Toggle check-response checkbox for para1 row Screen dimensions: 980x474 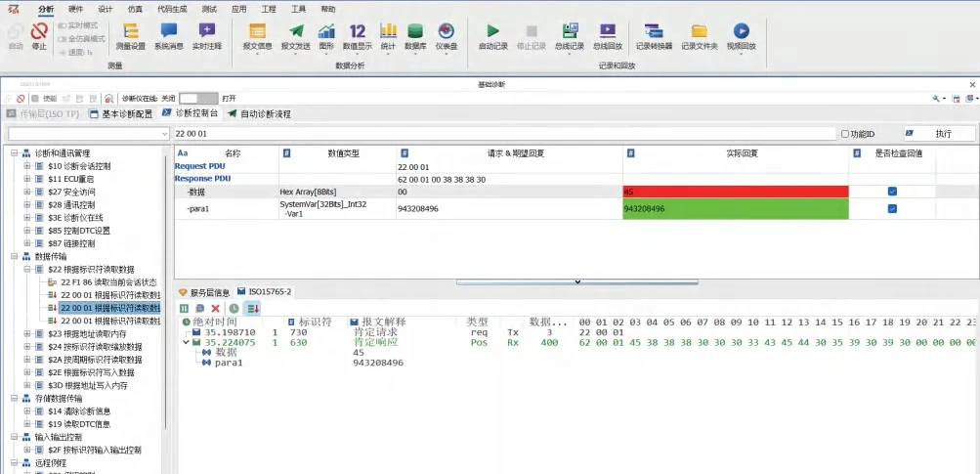tap(892, 209)
